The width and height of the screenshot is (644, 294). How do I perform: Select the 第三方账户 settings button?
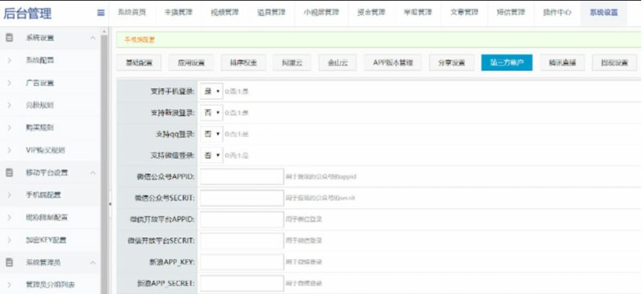click(507, 63)
